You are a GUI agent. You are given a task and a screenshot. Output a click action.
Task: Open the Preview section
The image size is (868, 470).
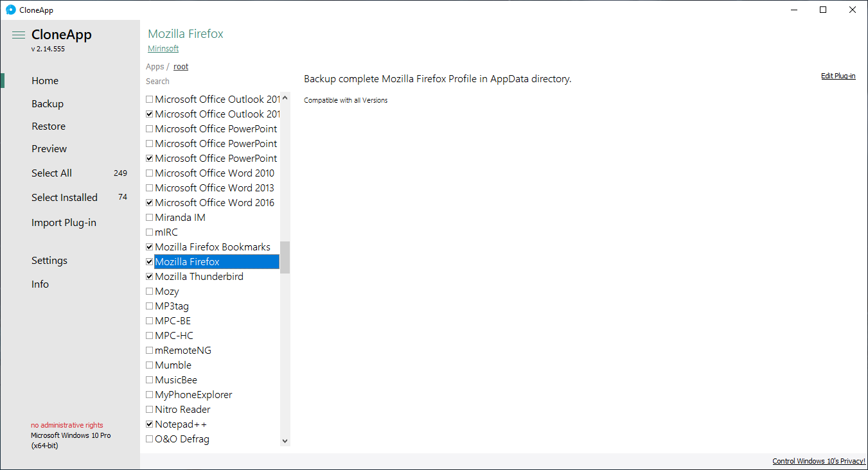click(x=49, y=149)
